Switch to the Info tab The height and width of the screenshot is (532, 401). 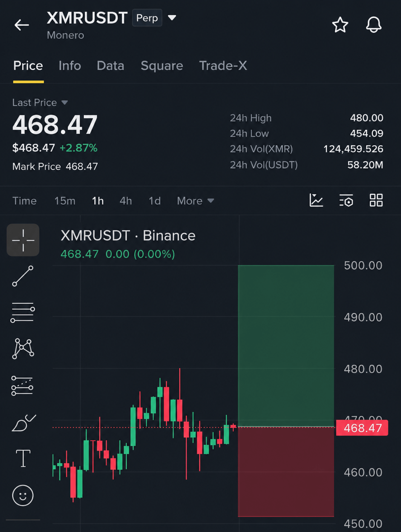click(70, 65)
